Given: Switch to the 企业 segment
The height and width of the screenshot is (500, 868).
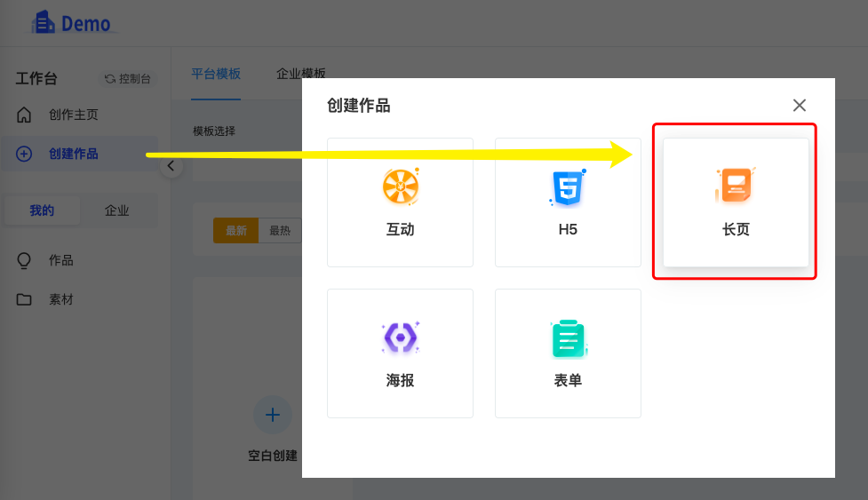Looking at the screenshot, I should [x=116, y=210].
